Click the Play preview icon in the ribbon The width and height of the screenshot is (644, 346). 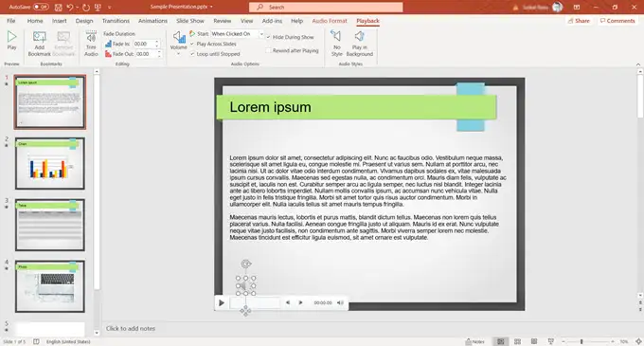coord(12,41)
